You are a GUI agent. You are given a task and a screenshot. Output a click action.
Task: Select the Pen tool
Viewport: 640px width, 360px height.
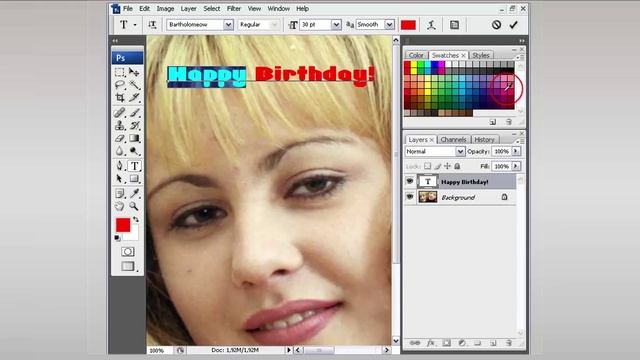coord(120,166)
